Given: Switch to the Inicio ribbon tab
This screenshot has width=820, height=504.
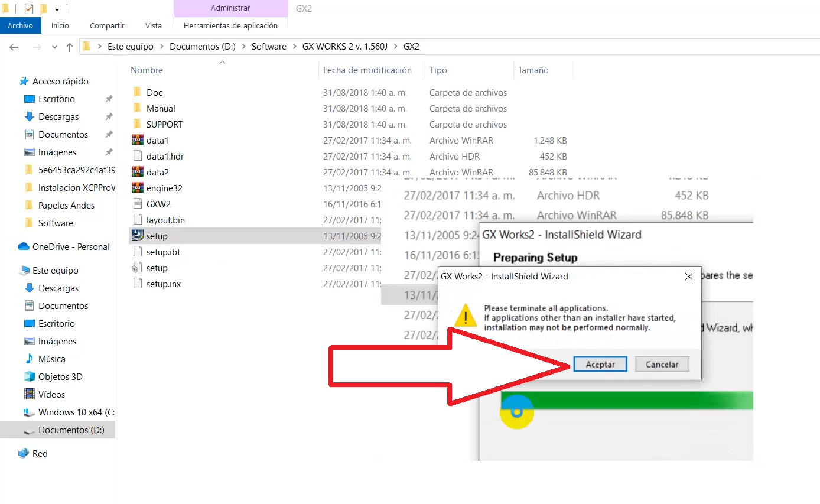Looking at the screenshot, I should [60, 25].
